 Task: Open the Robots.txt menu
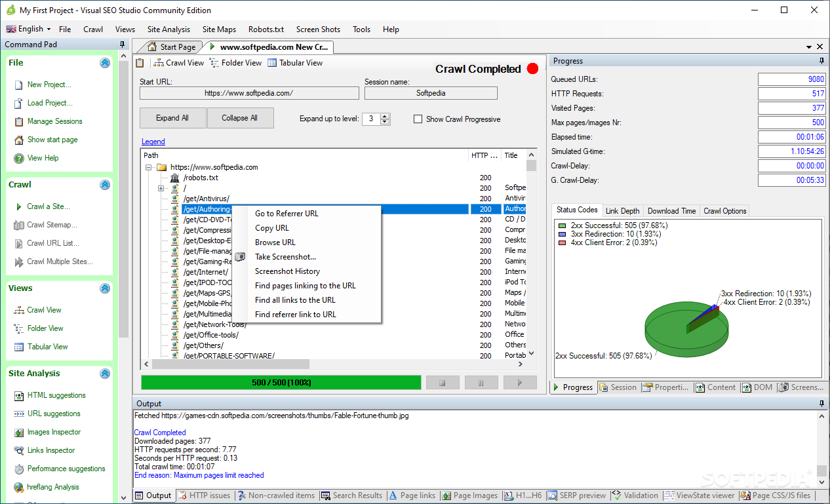[x=266, y=29]
